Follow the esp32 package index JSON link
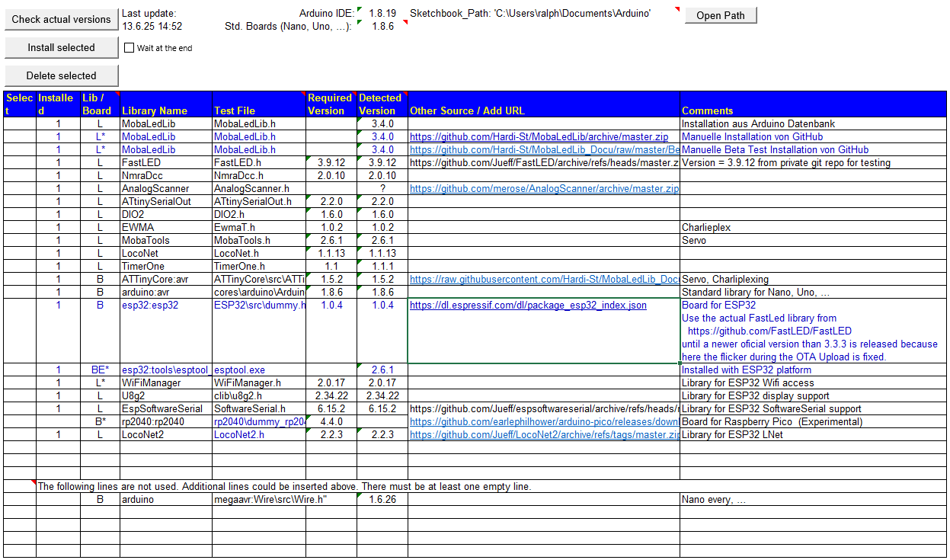This screenshot has width=950, height=560. click(528, 306)
